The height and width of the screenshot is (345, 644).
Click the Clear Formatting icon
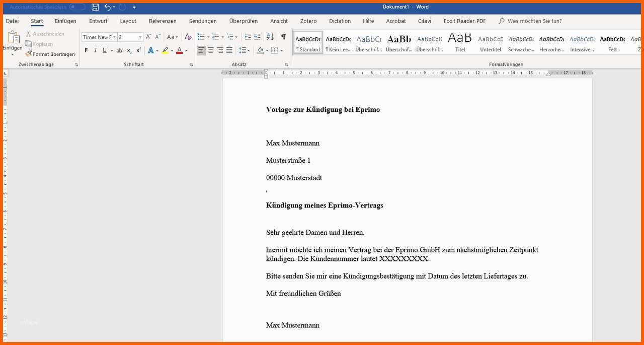point(188,37)
